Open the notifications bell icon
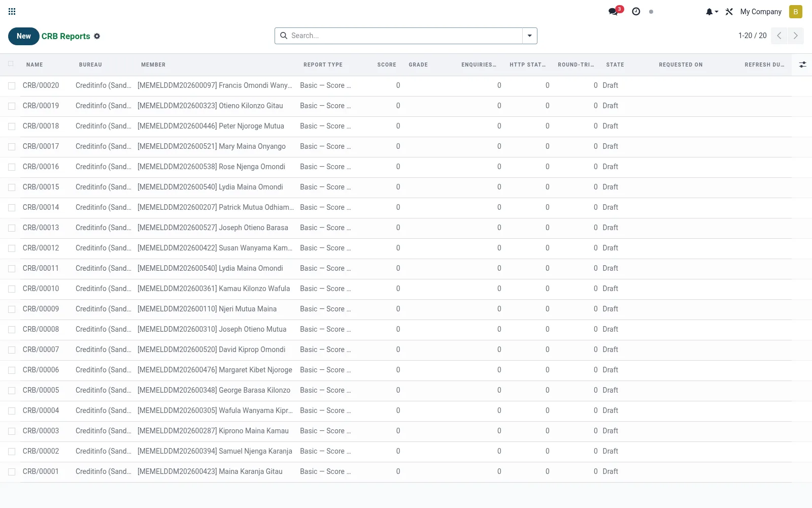Screen dimensions: 812x508 click(x=712, y=12)
